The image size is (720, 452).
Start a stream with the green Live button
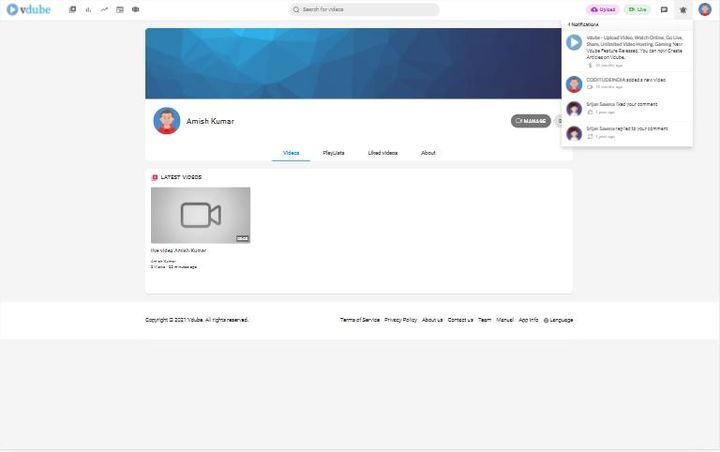(x=637, y=10)
